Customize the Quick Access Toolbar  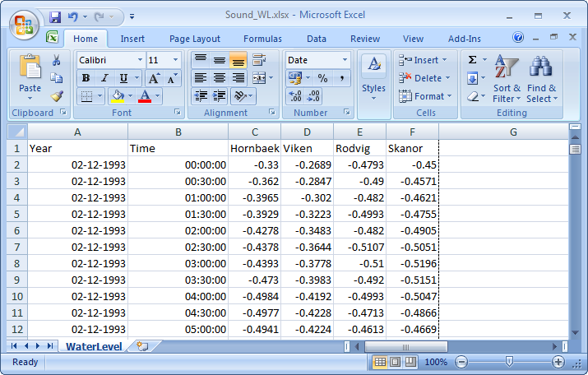point(132,16)
